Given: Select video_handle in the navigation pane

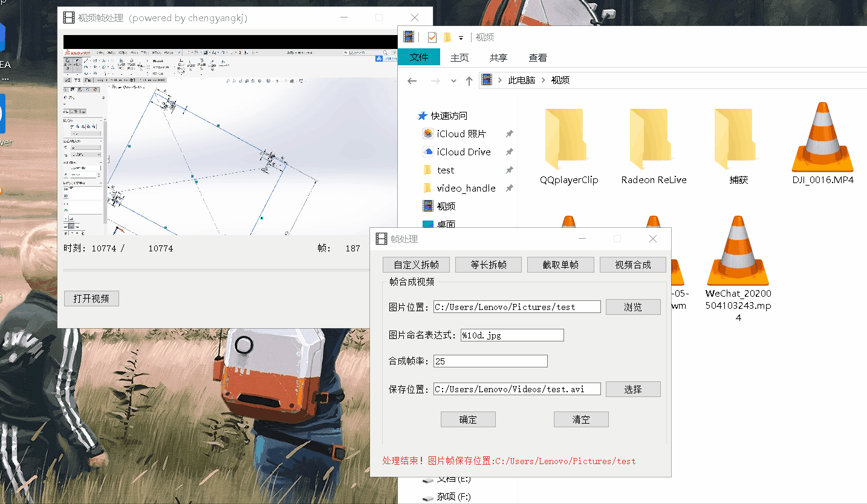Looking at the screenshot, I should pos(466,188).
